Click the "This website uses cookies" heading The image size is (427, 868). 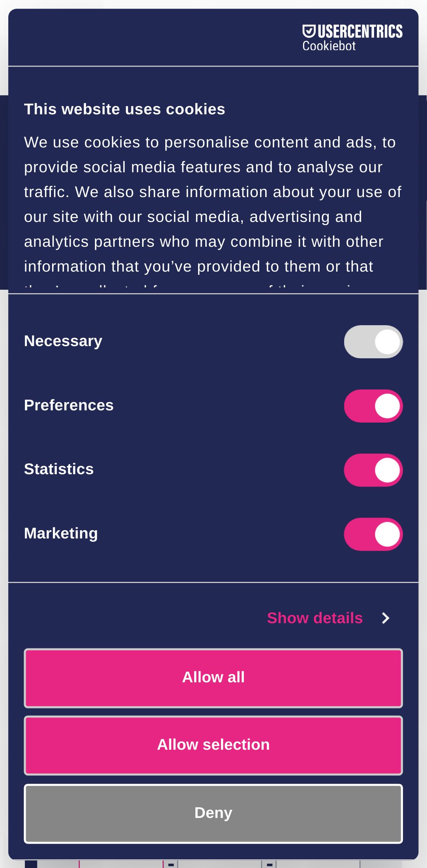point(124,109)
